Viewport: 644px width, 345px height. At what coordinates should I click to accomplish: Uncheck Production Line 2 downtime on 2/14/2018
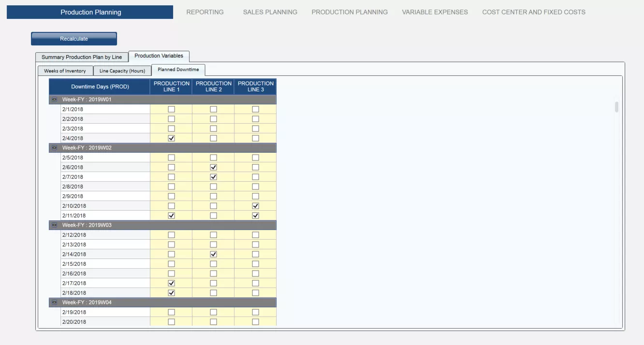(213, 254)
